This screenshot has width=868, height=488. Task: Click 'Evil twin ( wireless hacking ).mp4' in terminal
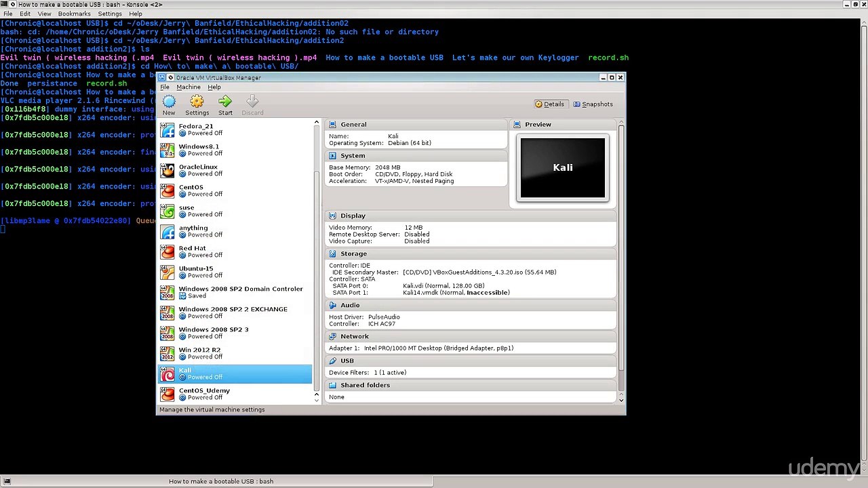click(240, 58)
